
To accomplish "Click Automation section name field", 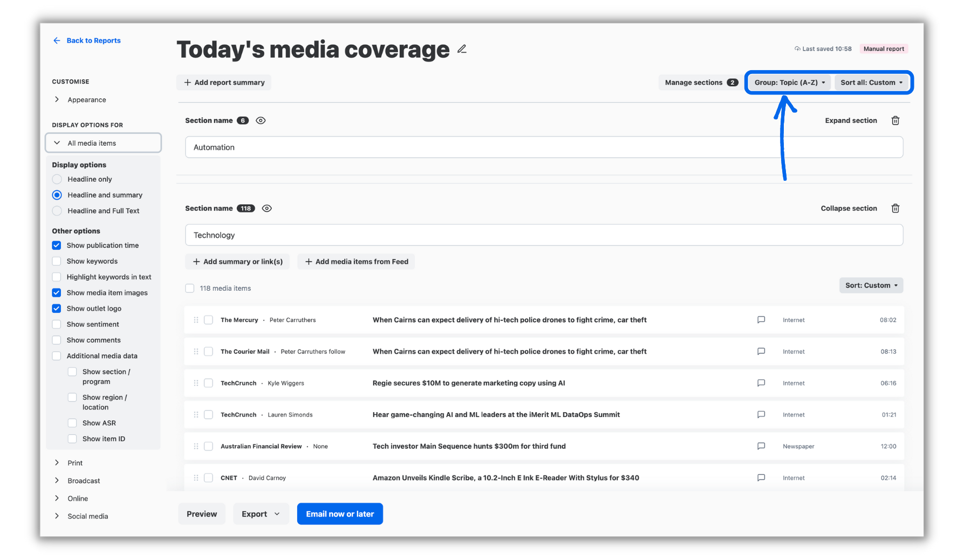I will coord(544,147).
